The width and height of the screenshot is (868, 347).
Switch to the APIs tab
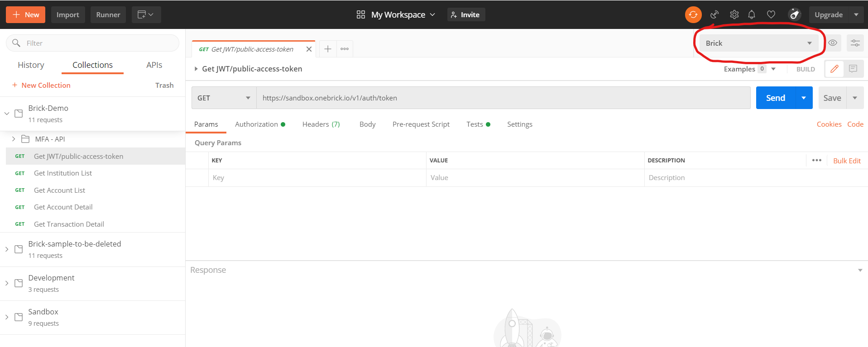pyautogui.click(x=154, y=65)
